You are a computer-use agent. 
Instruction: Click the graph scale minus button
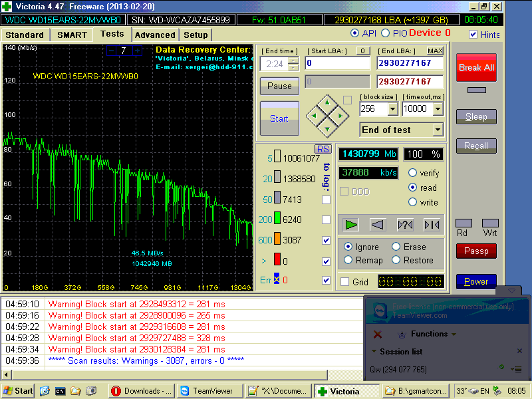[111, 51]
